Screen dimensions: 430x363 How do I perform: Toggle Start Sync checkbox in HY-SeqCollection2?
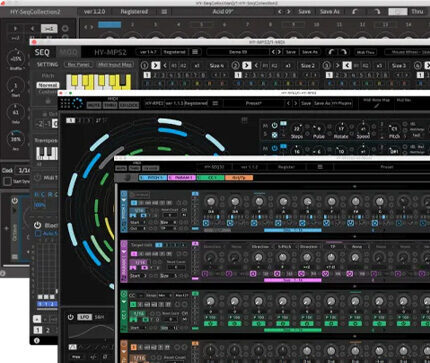coord(7,181)
